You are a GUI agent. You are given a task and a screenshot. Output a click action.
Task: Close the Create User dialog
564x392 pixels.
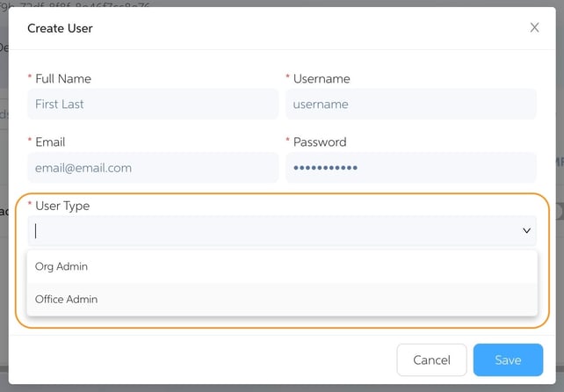(534, 28)
